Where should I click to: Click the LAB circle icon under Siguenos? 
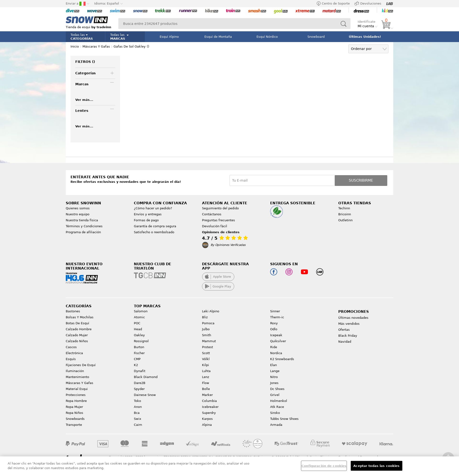320,272
